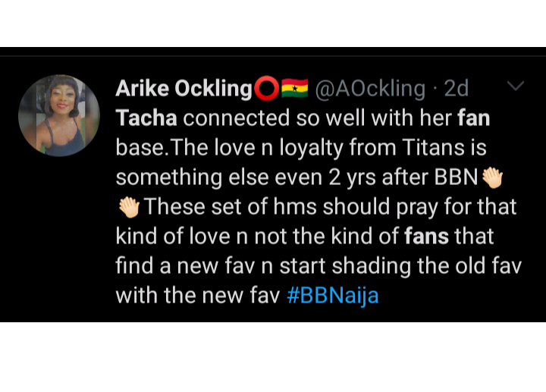Open the Arike Ockling display name

point(184,89)
